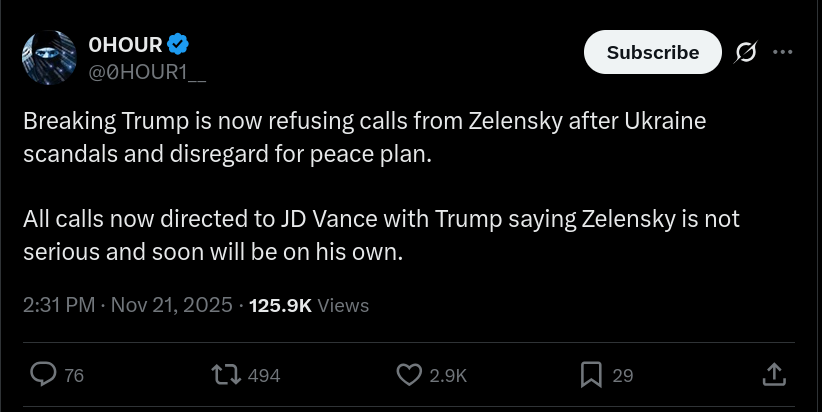Click the 29 bookmarks count

[623, 376]
